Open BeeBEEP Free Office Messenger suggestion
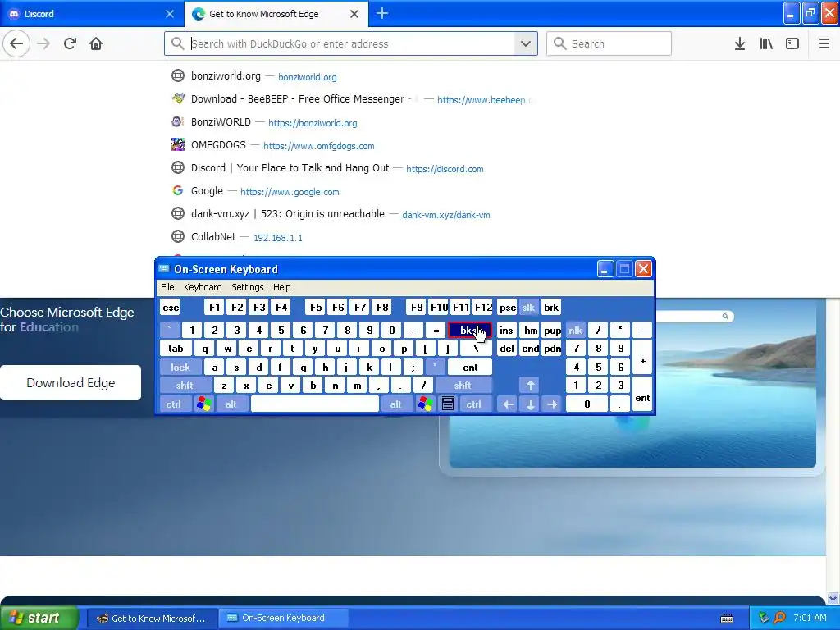 point(351,99)
